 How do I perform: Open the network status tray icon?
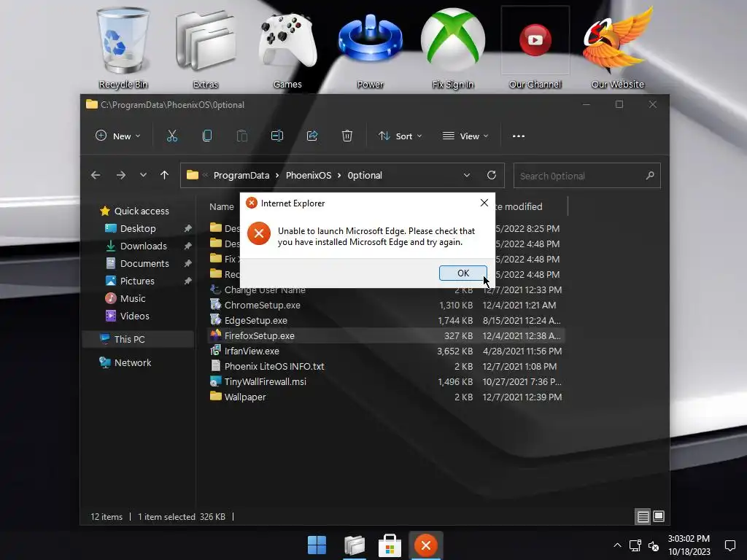point(635,545)
